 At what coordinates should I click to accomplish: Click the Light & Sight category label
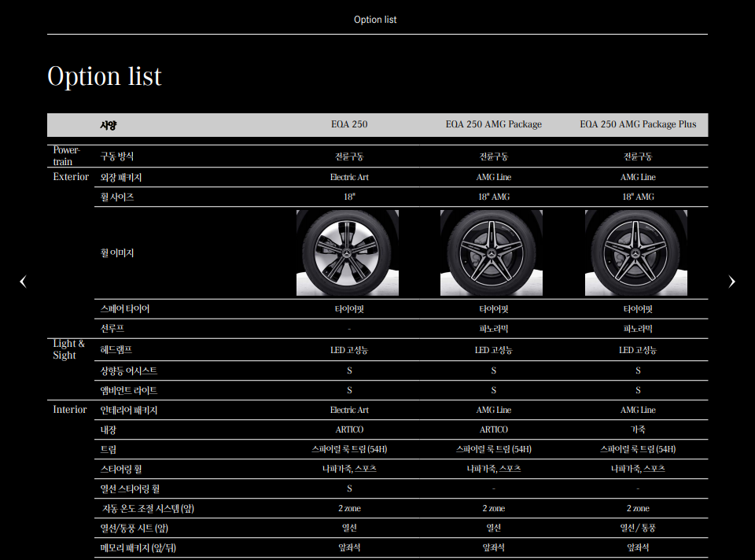(68, 349)
